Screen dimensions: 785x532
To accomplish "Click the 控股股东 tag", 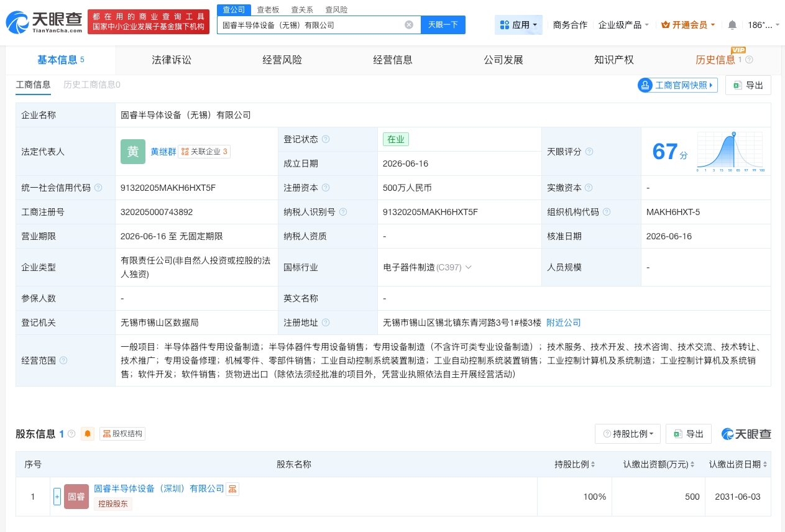I will point(113,504).
